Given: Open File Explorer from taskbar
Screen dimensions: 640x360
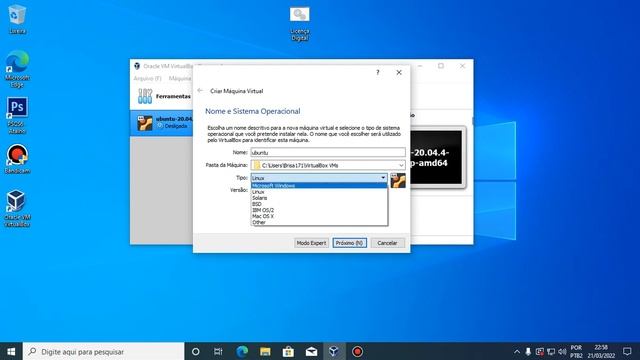Looking at the screenshot, I should (265, 351).
